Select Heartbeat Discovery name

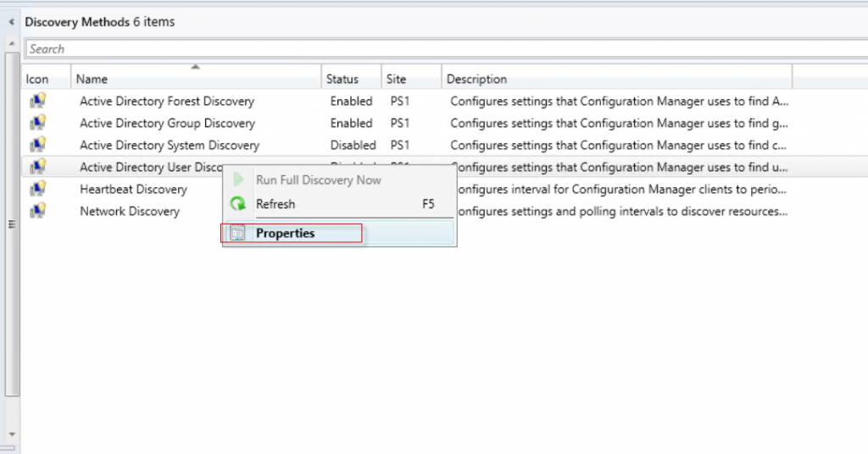coord(133,189)
